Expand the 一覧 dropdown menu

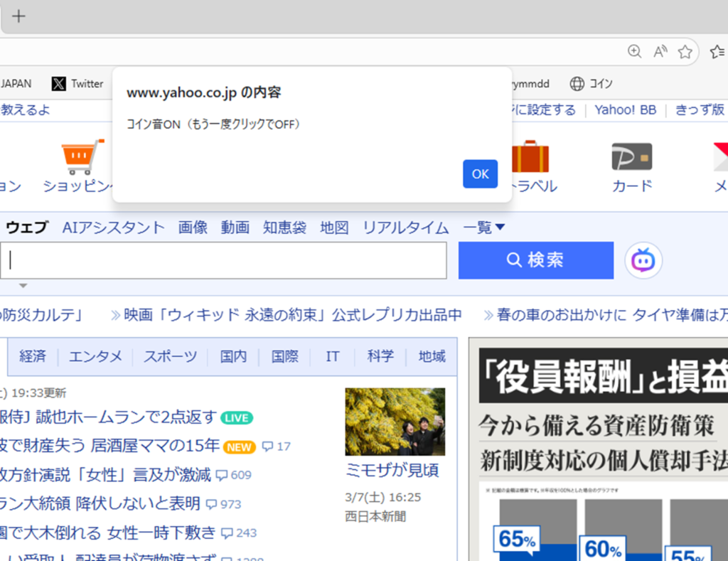[484, 228]
